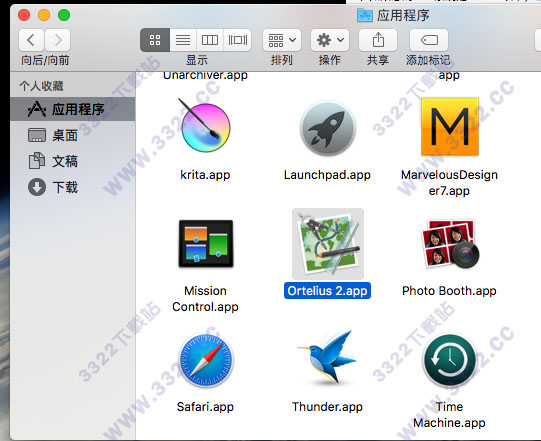
Task: Go back with the left arrow button
Action: pyautogui.click(x=31, y=40)
